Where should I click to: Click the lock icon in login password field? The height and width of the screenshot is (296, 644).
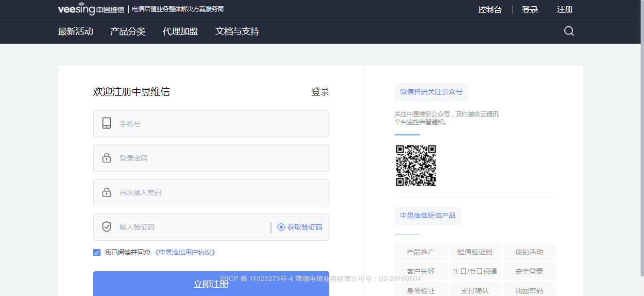pyautogui.click(x=106, y=158)
